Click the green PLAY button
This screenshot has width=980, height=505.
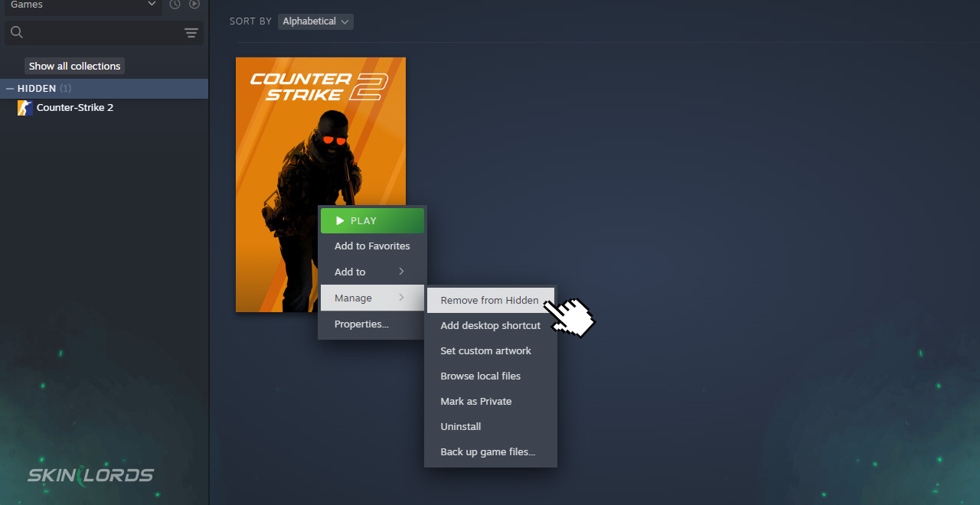tap(372, 220)
